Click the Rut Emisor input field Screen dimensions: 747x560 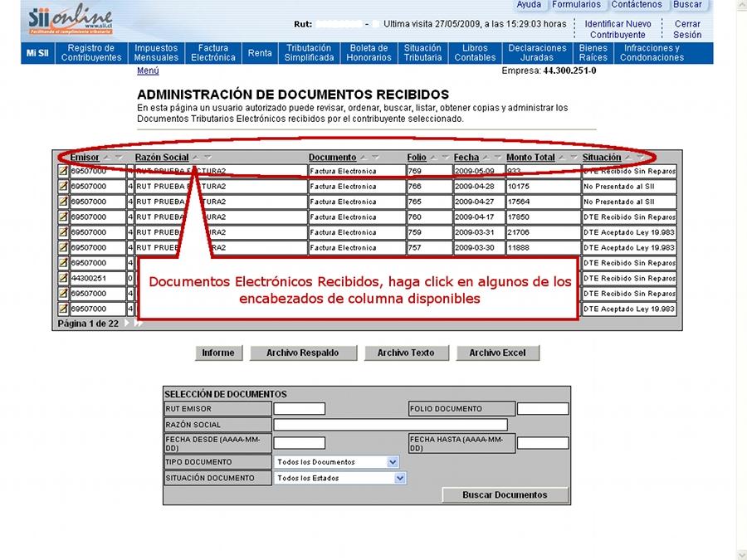(299, 409)
